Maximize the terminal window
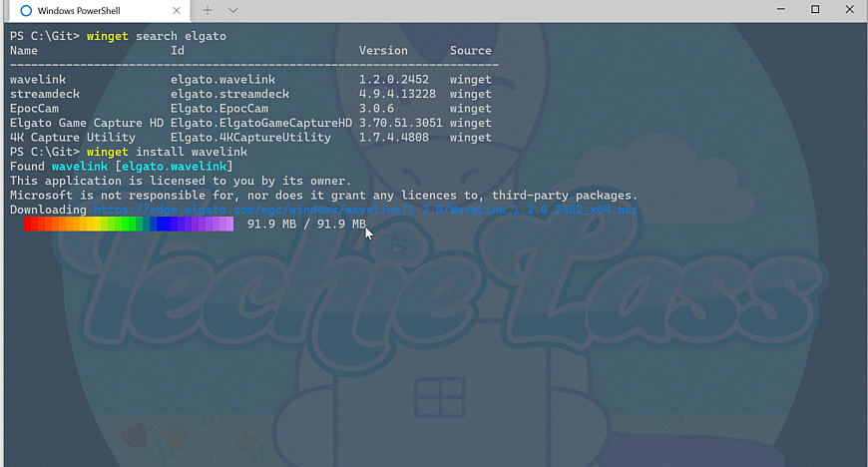The image size is (868, 467). coord(815,9)
